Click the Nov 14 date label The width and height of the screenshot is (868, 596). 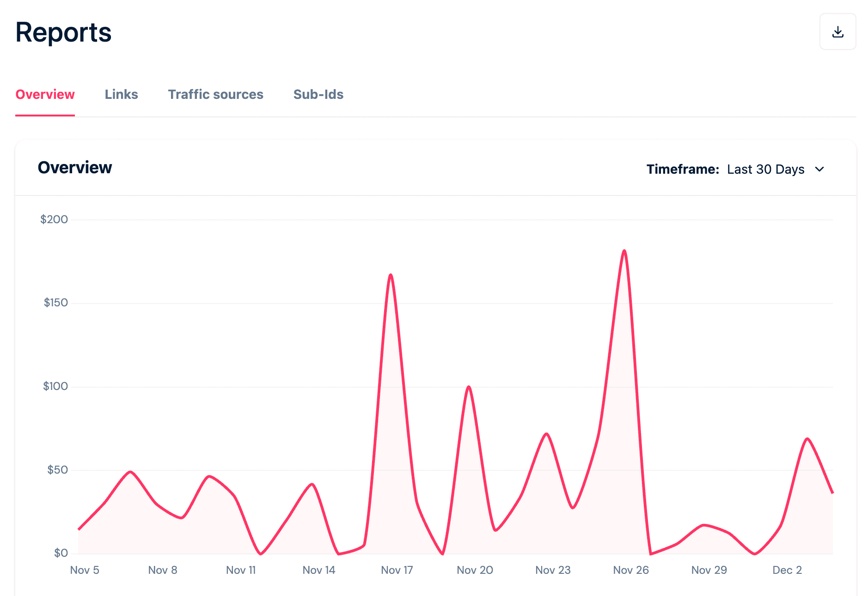click(x=319, y=570)
